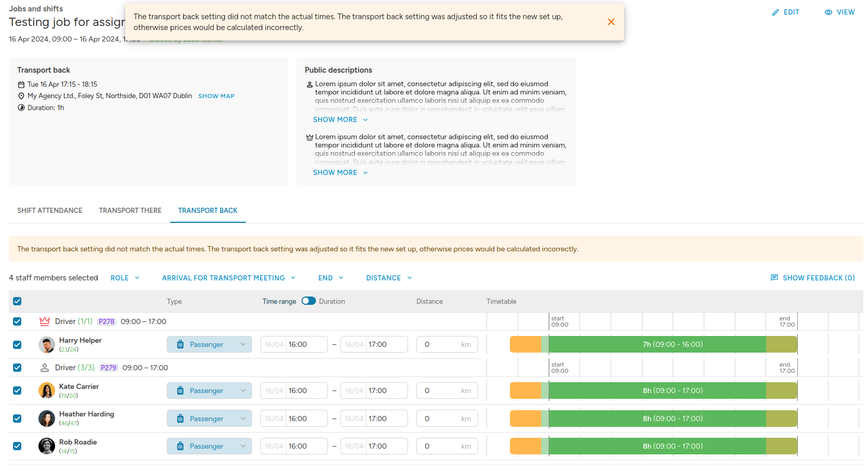This screenshot has width=868, height=471.
Task: Click Rob Roadie's distance km field
Action: (447, 446)
